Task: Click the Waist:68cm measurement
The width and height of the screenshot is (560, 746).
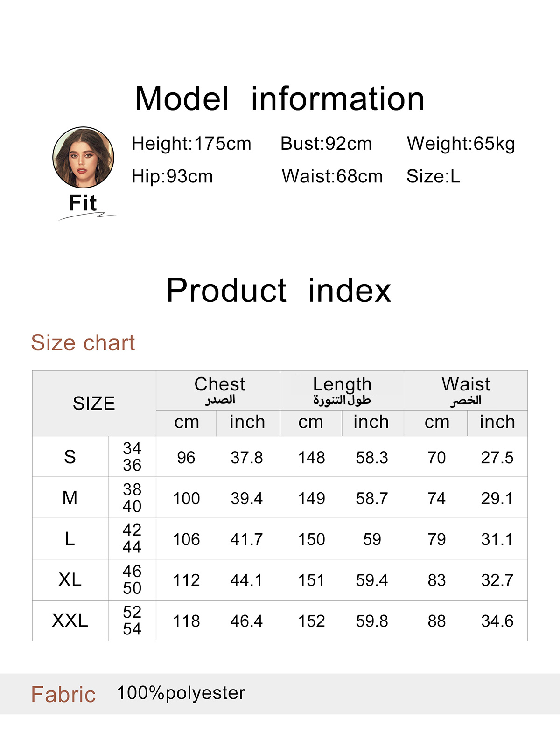Action: click(x=332, y=176)
